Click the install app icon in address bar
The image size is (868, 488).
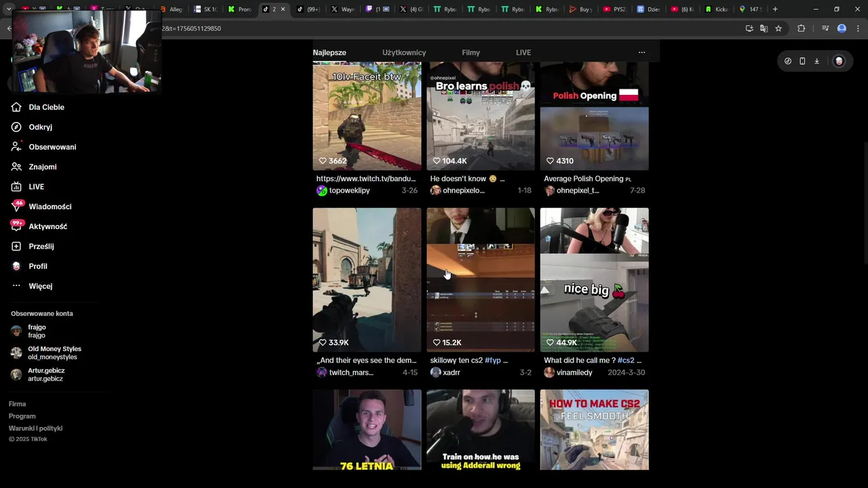click(x=749, y=28)
